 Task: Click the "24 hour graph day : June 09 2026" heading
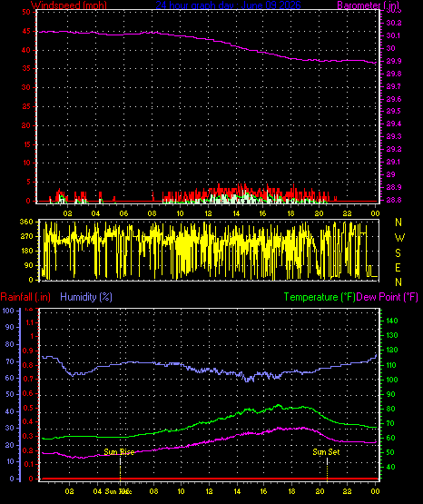point(229,5)
